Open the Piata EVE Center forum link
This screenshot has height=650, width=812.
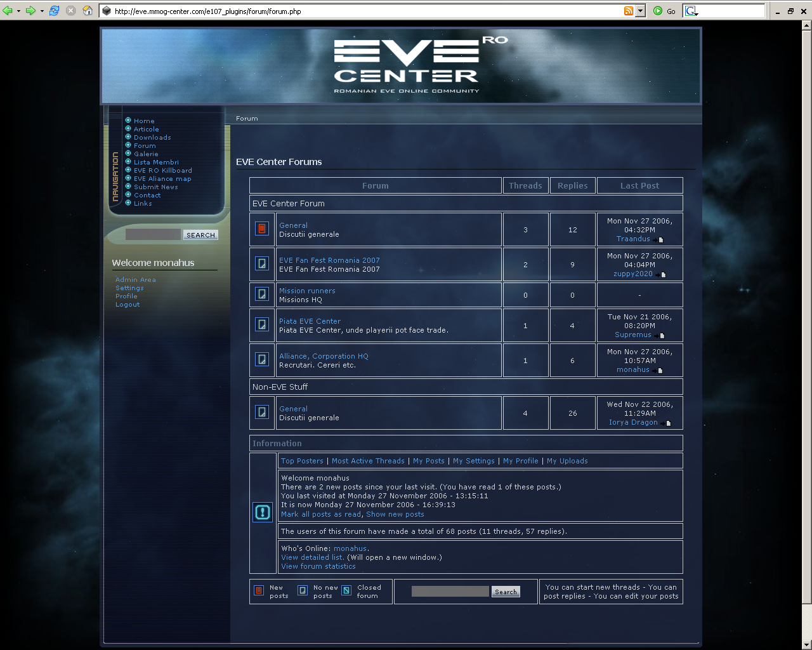click(x=310, y=321)
